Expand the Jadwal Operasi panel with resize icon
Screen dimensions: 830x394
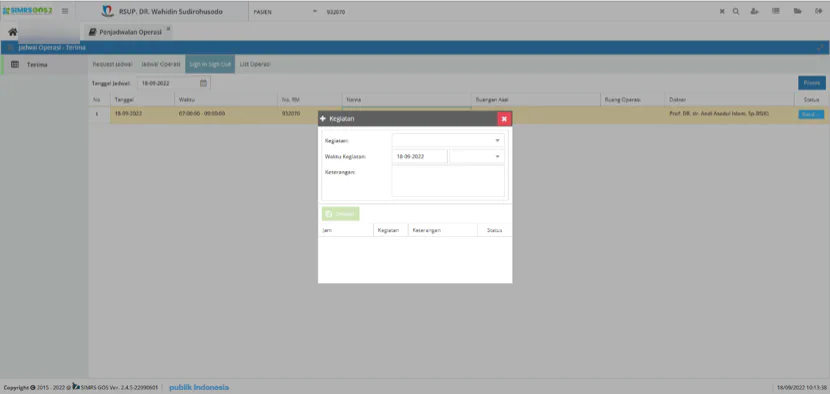click(820, 48)
